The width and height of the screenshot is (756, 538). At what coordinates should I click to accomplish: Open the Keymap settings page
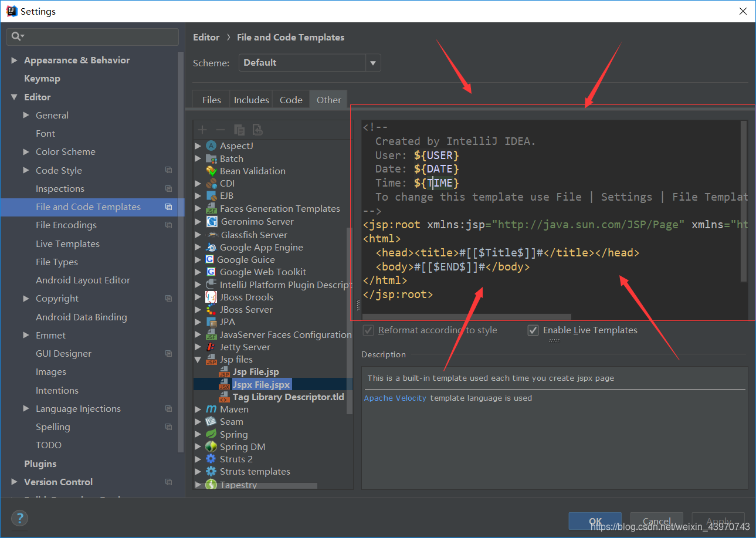point(42,79)
